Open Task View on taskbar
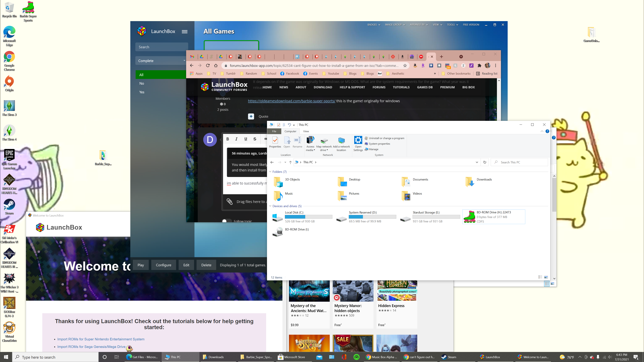 [117, 357]
